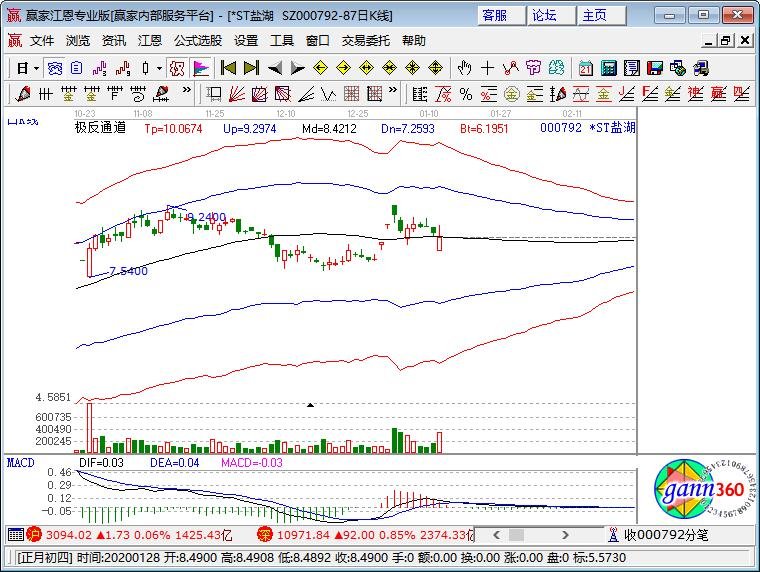Select the Gann fan lines tool
Screen dimensions: 760x572
coord(237,94)
